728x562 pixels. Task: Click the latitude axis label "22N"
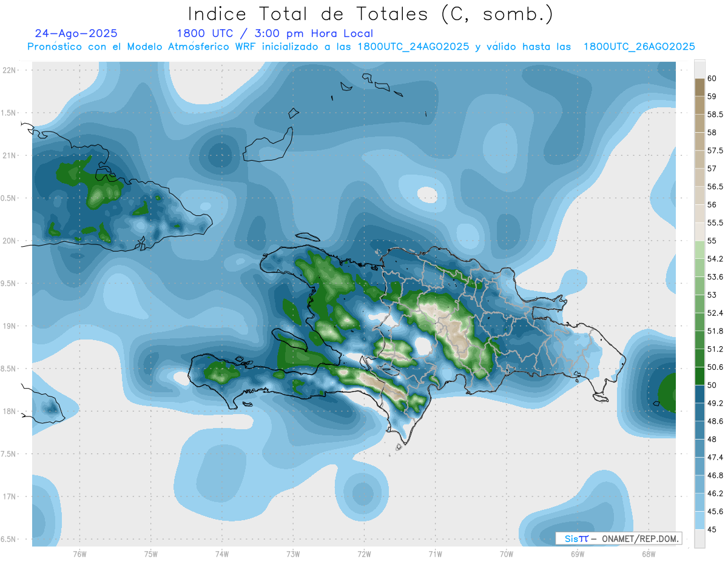9,70
